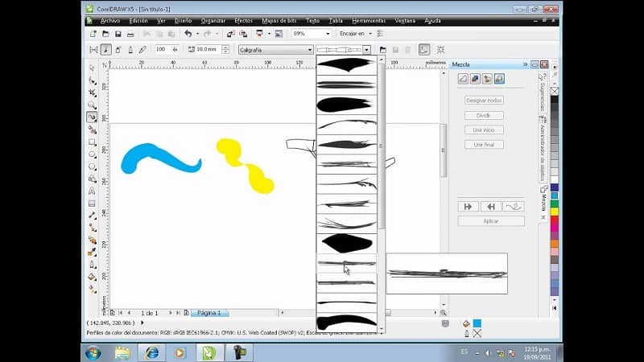The height and width of the screenshot is (362, 644).
Task: Choose the solid black blob brushstroke in the list
Action: (x=347, y=244)
